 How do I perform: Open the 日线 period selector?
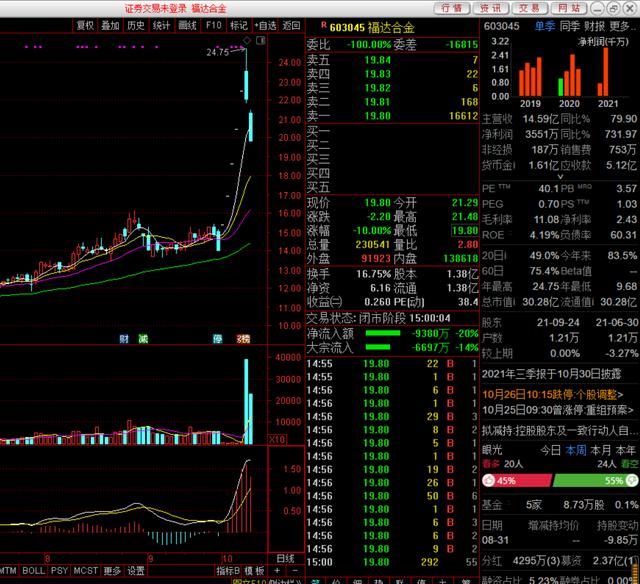(x=285, y=558)
